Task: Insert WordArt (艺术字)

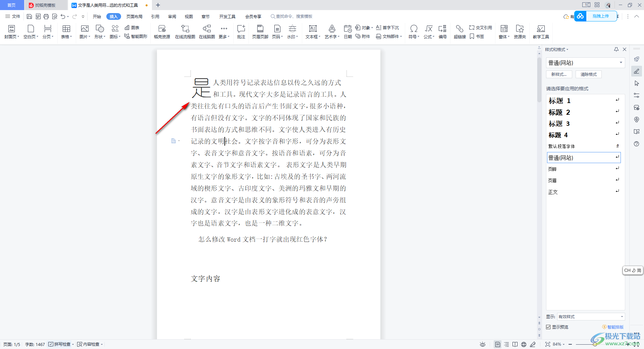Action: tap(332, 32)
